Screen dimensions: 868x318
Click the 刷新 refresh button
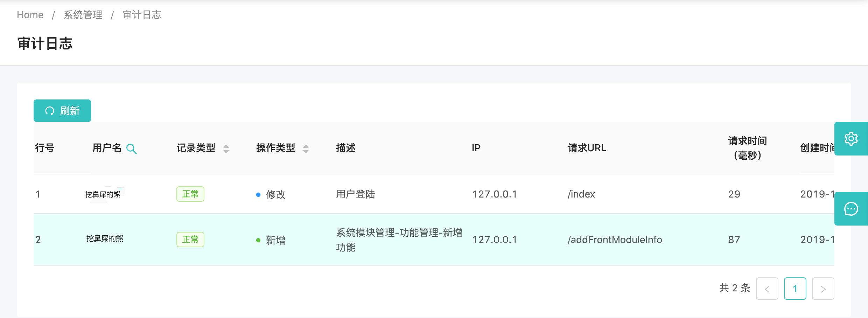62,111
